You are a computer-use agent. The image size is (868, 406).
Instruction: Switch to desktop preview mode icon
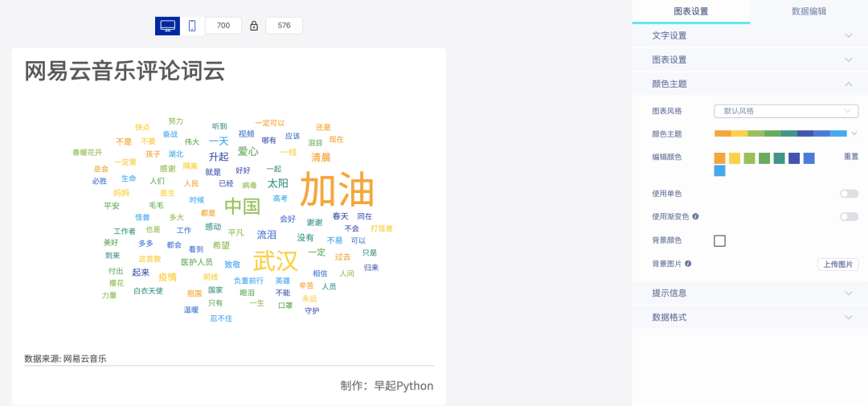tap(167, 26)
